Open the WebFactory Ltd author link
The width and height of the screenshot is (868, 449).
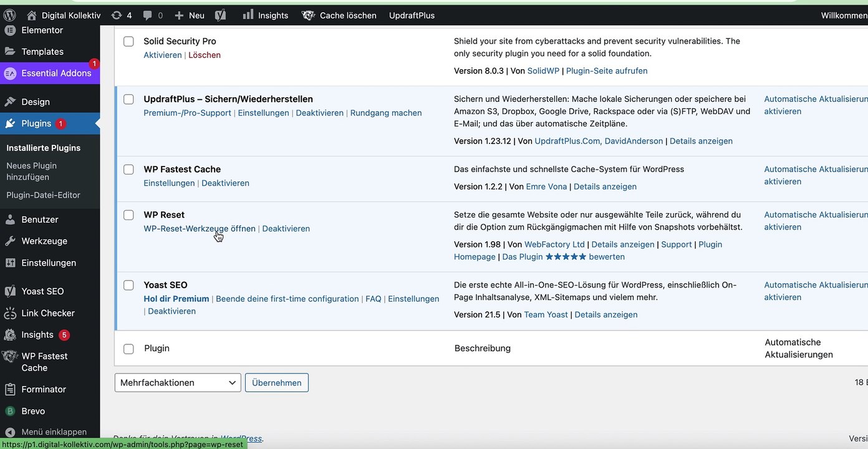[555, 244]
